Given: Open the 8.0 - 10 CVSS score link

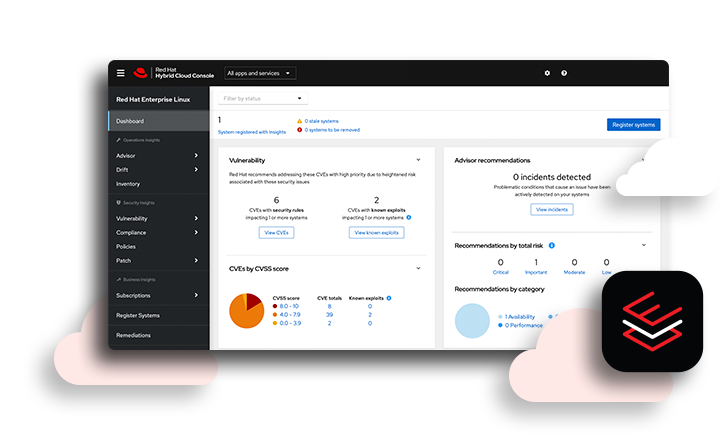Looking at the screenshot, I should (x=289, y=306).
